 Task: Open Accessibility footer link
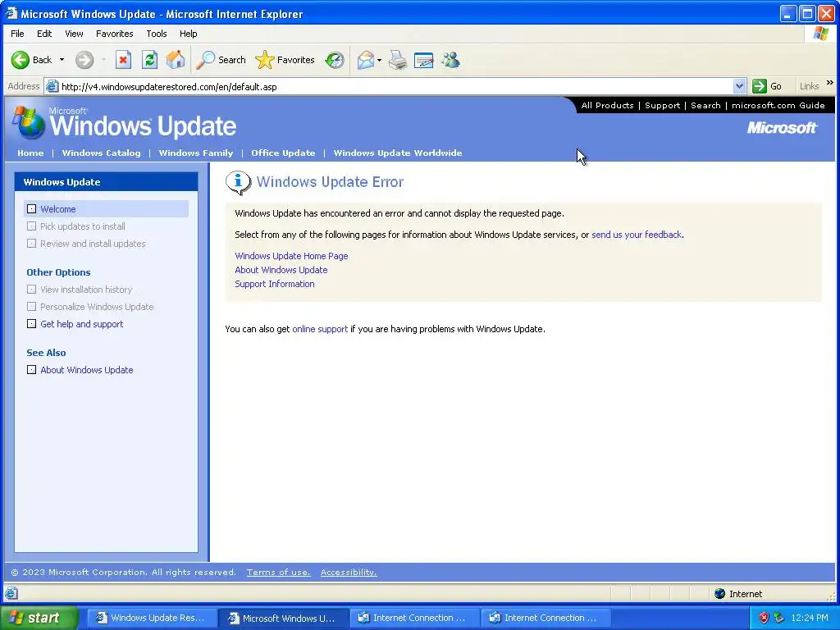(x=349, y=572)
